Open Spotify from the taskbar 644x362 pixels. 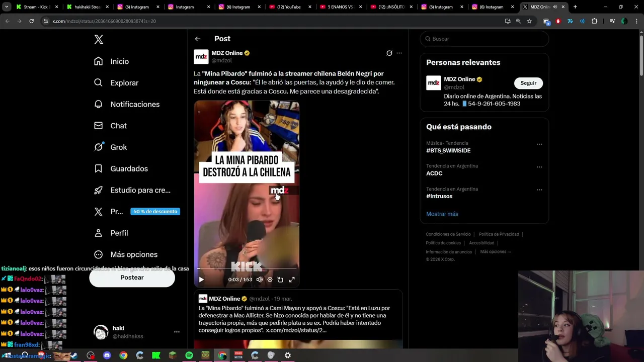coord(189,355)
